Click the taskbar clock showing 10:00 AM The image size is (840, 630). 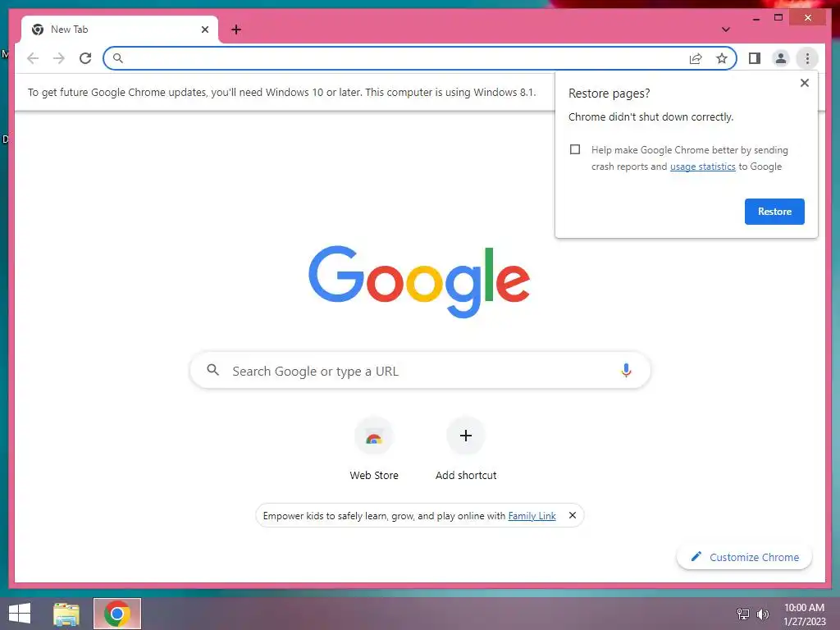804,614
